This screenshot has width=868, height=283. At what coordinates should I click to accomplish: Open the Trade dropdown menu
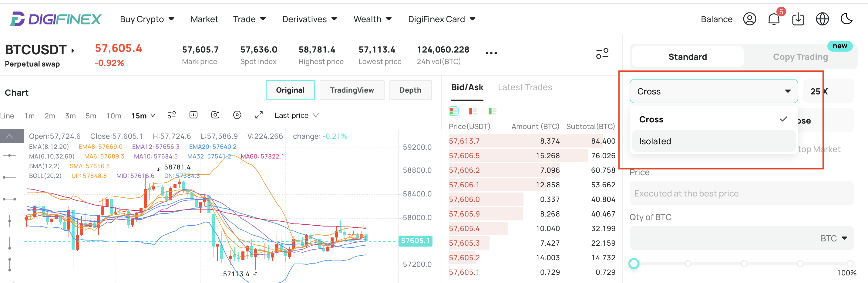250,19
